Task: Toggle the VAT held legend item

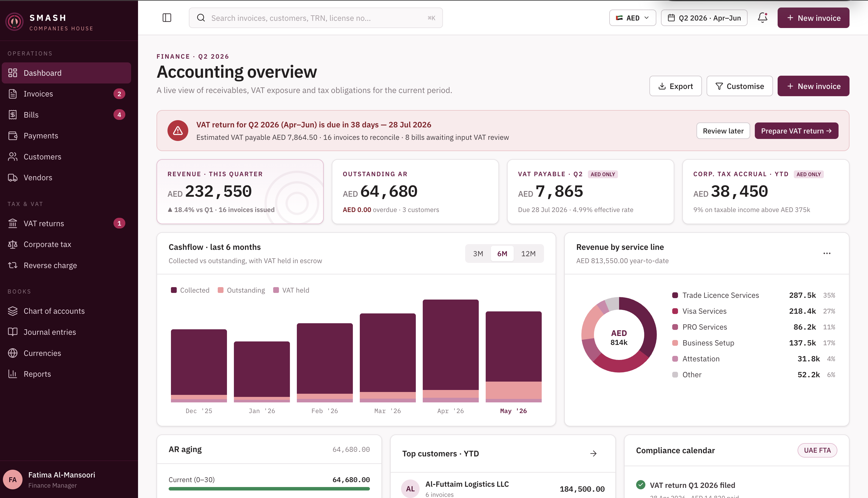Action: [x=291, y=290]
